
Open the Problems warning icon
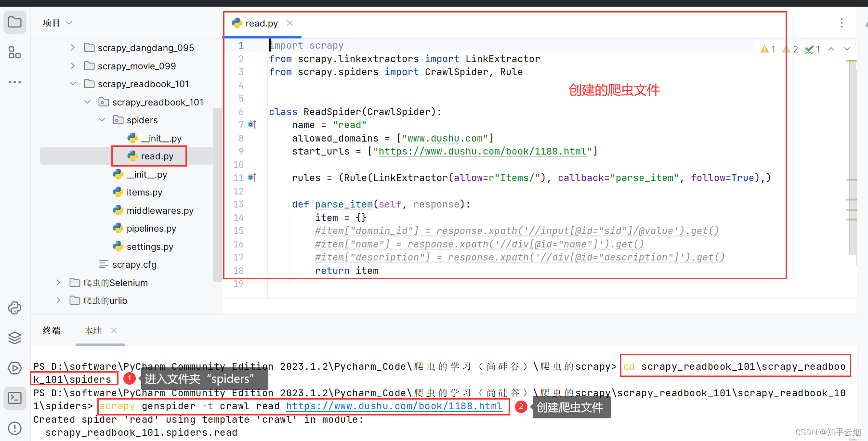[x=15, y=428]
